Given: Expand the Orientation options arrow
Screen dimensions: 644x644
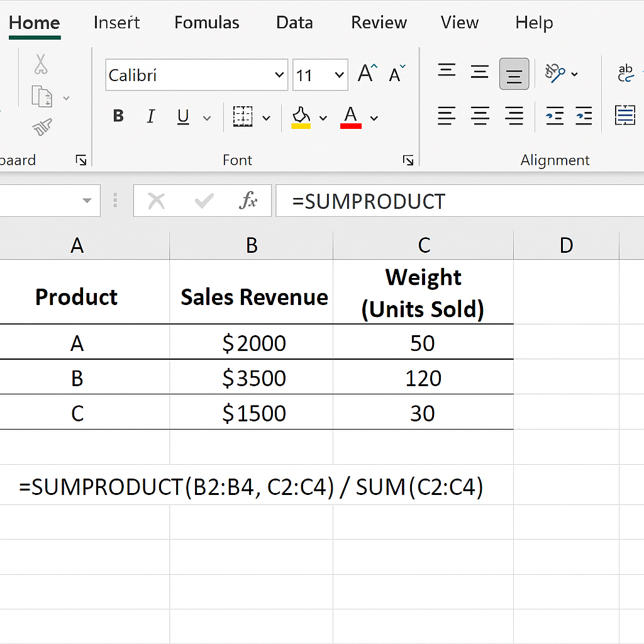Looking at the screenshot, I should [x=575, y=74].
